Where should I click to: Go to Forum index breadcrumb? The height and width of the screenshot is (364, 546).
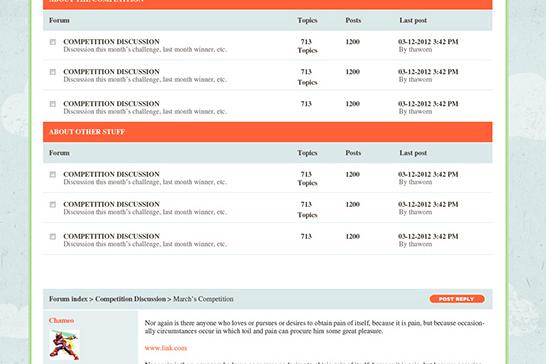coord(68,299)
